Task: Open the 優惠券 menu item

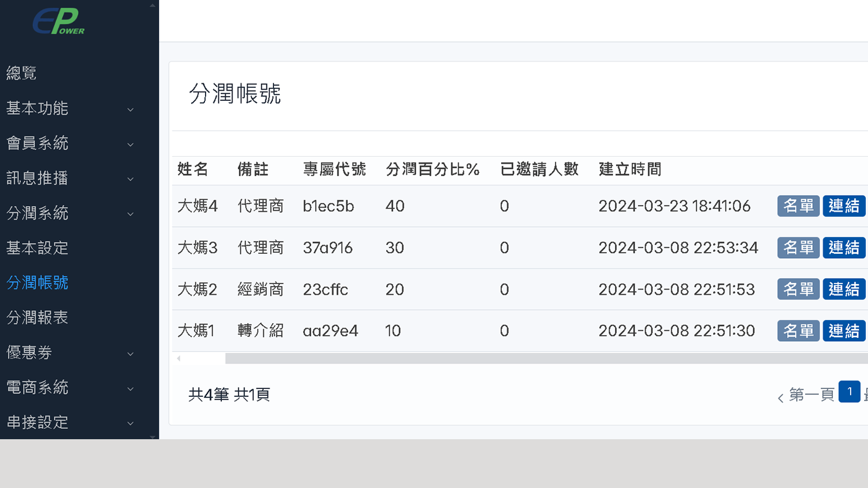Action: pos(29,352)
